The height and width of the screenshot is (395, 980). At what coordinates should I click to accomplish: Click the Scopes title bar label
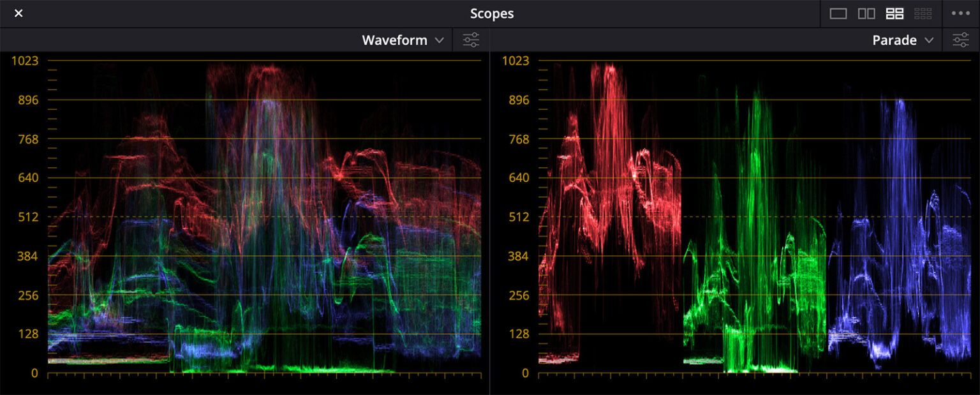[491, 13]
